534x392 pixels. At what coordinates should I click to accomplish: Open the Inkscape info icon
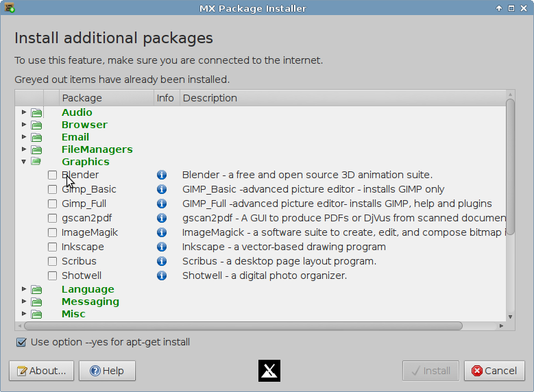click(x=162, y=247)
